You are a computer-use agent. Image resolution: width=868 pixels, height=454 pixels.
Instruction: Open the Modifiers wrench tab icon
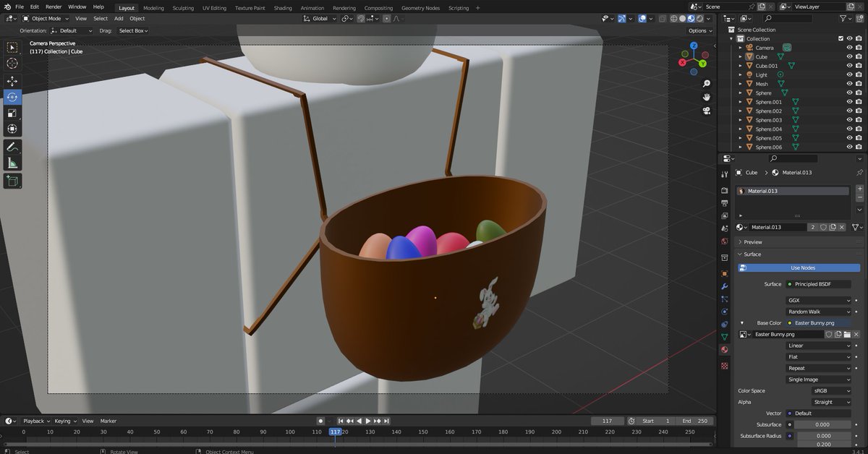pos(724,286)
